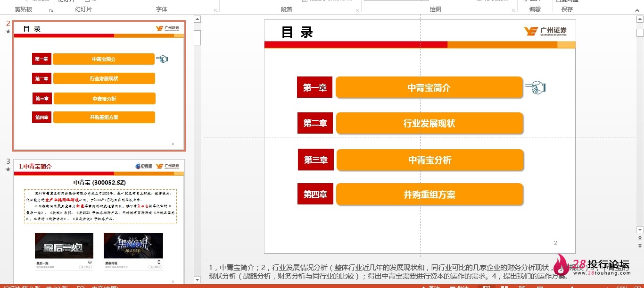Viewport: 644px width, 288px height.
Task: Click the 绘图 group label in the ribbon
Action: click(x=436, y=9)
